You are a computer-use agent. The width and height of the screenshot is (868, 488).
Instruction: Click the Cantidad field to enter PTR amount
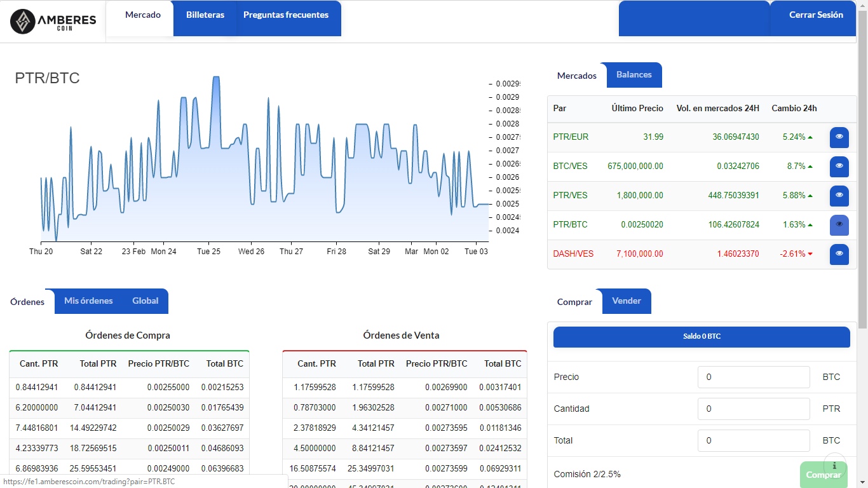754,409
